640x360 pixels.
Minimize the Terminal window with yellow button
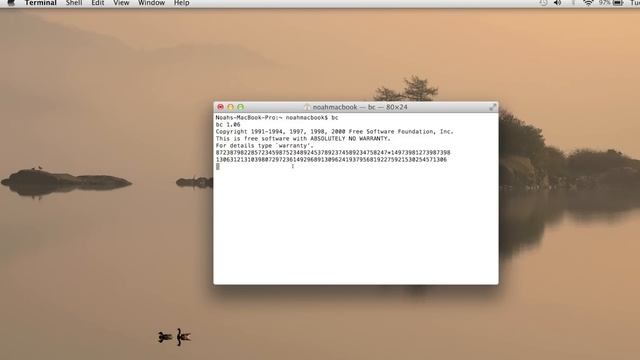tap(231, 107)
